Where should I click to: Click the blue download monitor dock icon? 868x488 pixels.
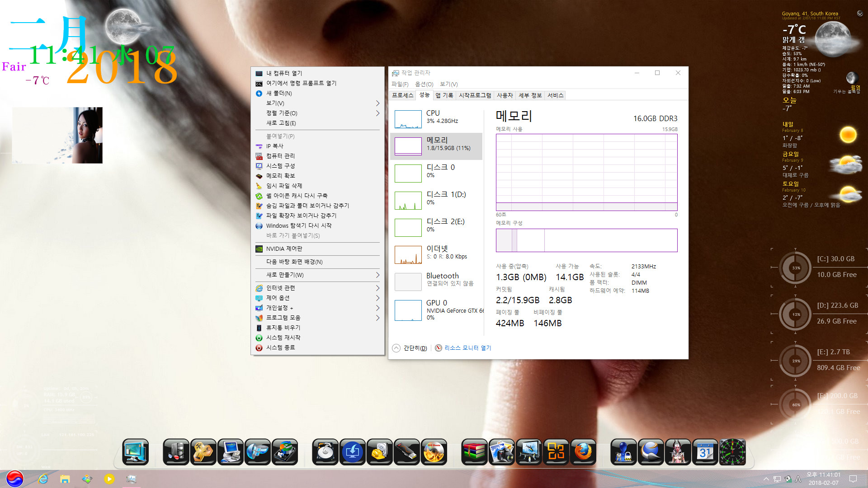tap(352, 451)
